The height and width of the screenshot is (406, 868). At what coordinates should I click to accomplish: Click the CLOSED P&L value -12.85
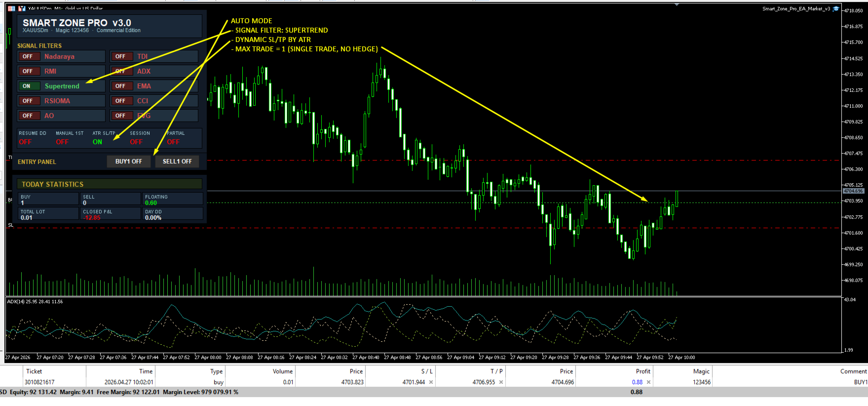click(92, 218)
